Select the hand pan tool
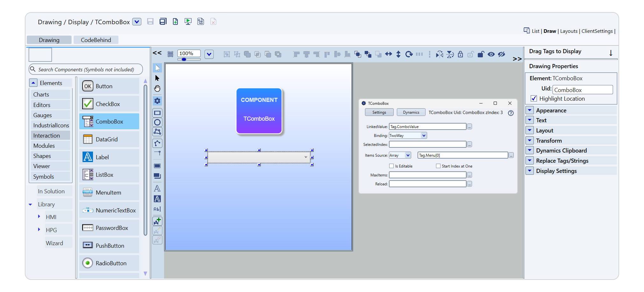644x292 pixels. tap(157, 89)
